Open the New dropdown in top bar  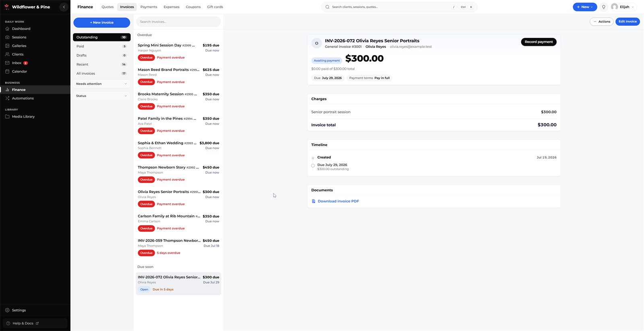[585, 7]
